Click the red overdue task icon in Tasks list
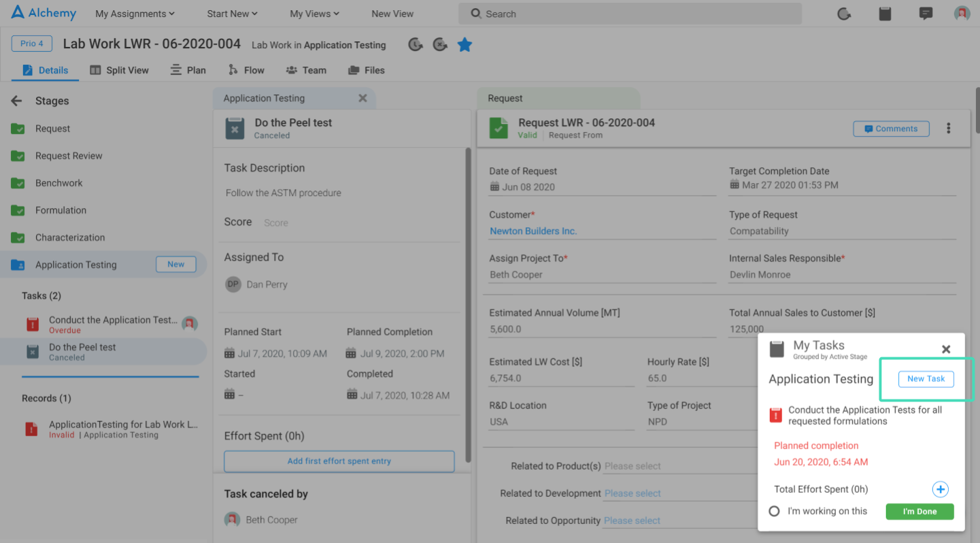 point(32,325)
